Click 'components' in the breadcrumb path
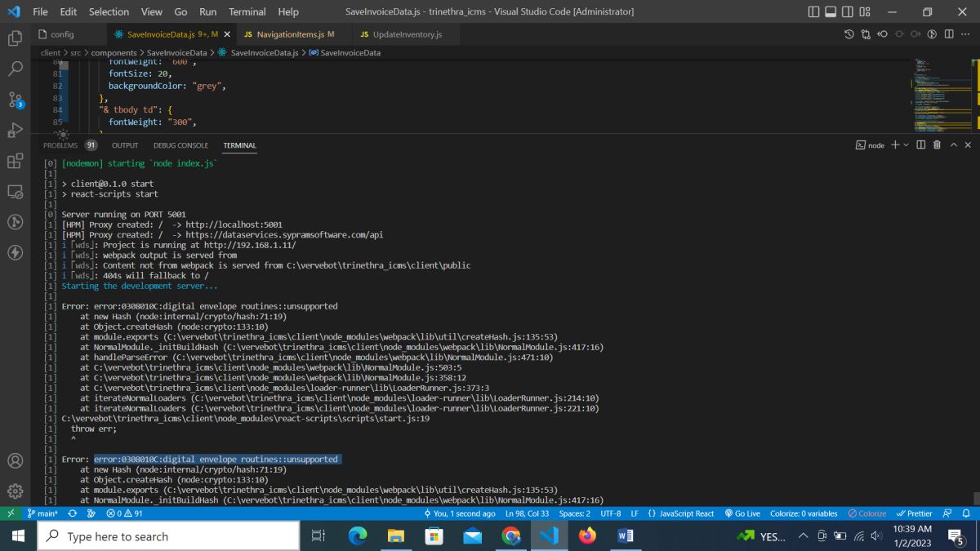The width and height of the screenshot is (980, 551). tap(114, 52)
